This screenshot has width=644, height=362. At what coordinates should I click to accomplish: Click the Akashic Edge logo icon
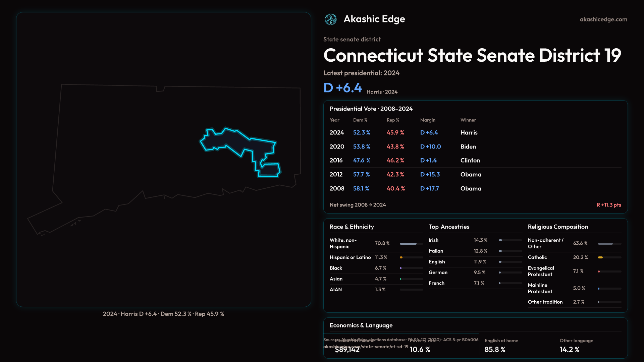point(331,19)
